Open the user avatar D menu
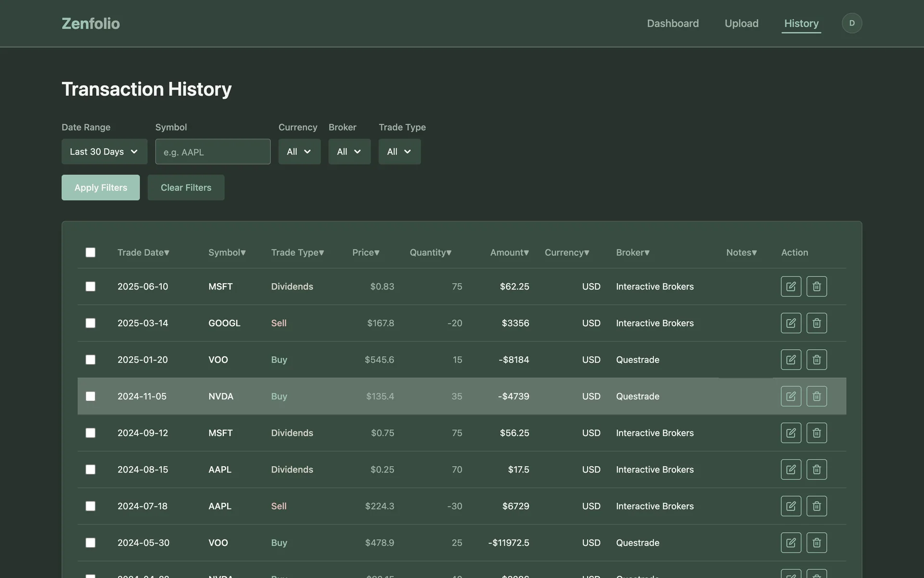Viewport: 924px width, 578px height. 852,23
